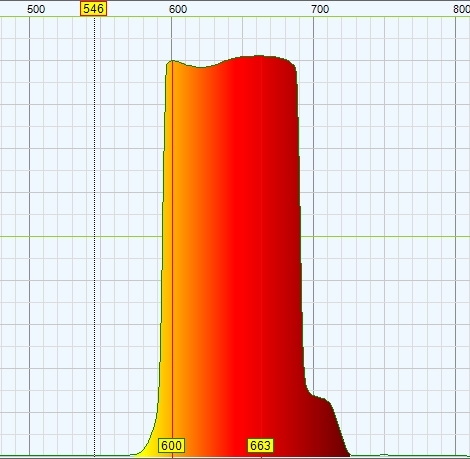Click the 600 wavelength axis label at top

[178, 9]
